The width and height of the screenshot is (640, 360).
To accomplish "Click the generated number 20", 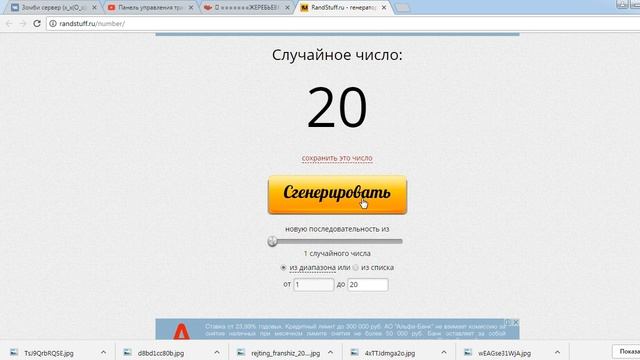I will tap(337, 107).
